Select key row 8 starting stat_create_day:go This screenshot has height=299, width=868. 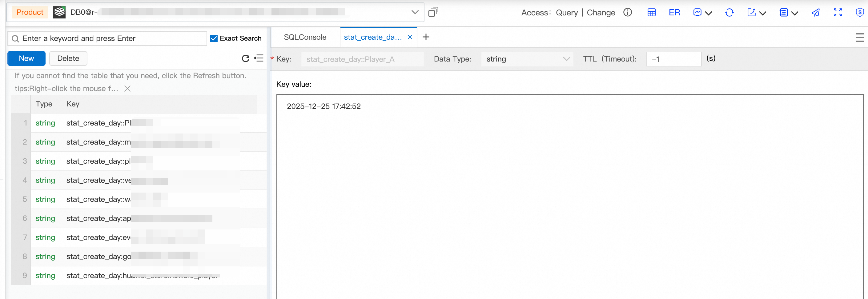pyautogui.click(x=139, y=257)
